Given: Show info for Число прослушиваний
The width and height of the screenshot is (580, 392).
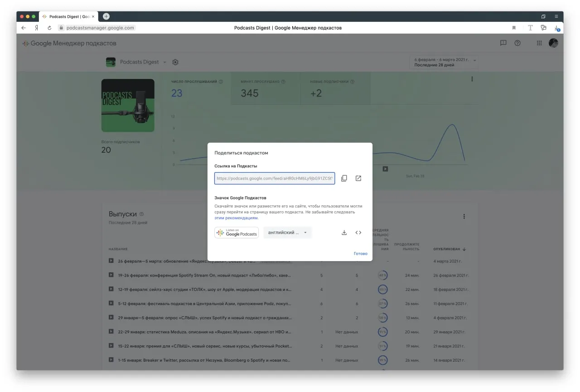Looking at the screenshot, I should click(x=221, y=82).
